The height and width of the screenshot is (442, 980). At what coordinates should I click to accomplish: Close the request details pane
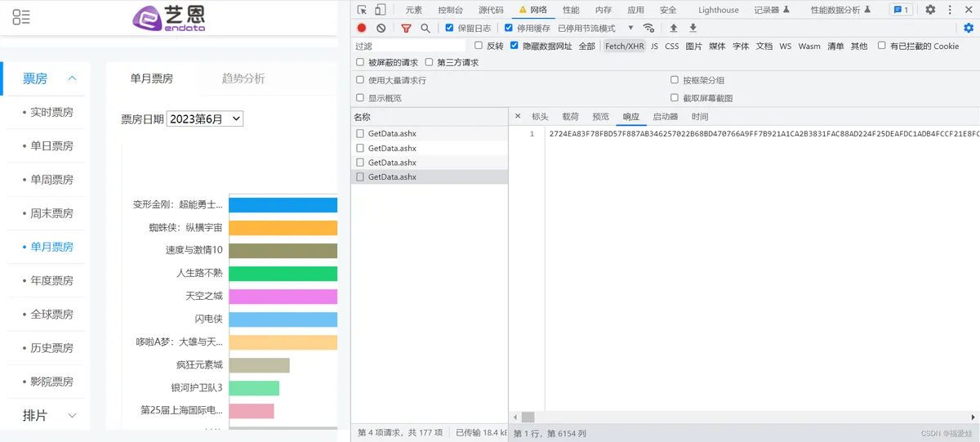click(518, 117)
